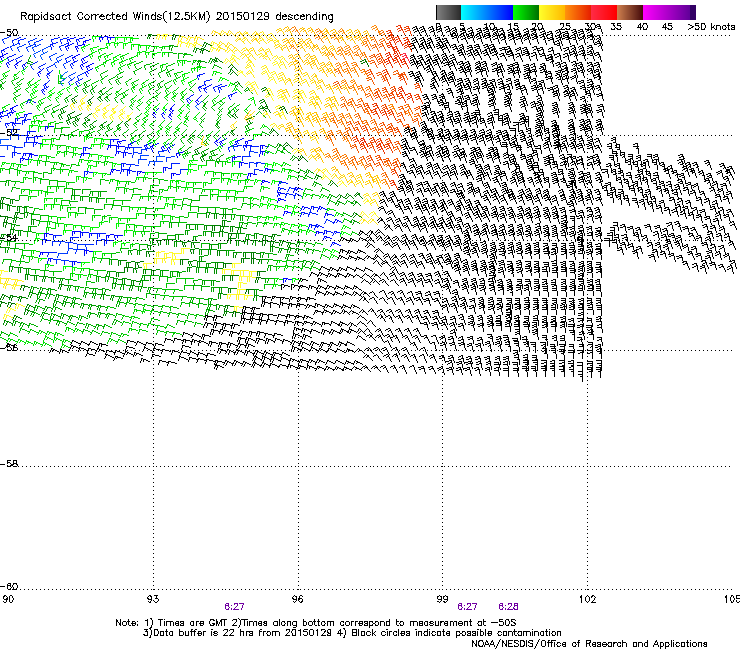Click the '93' longitude label
Image resolution: width=740 pixels, height=650 pixels.
153,599
